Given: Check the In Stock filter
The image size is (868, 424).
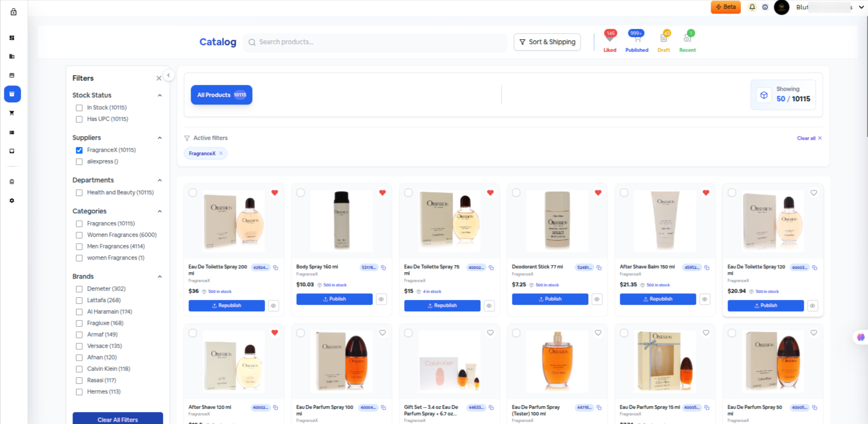Looking at the screenshot, I should click(x=80, y=108).
